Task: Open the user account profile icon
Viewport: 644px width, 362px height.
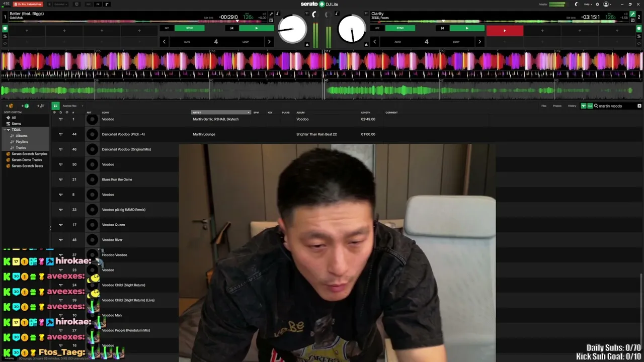Action: click(606, 4)
